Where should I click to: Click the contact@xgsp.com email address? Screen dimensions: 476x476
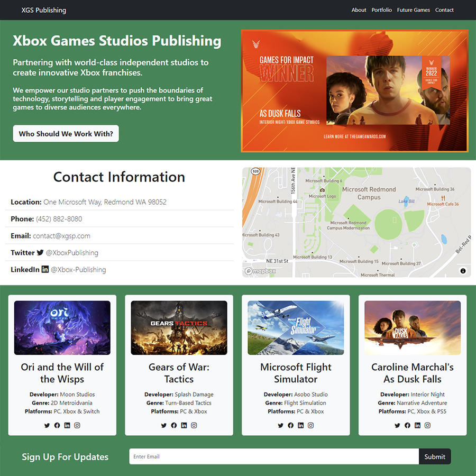tap(61, 236)
